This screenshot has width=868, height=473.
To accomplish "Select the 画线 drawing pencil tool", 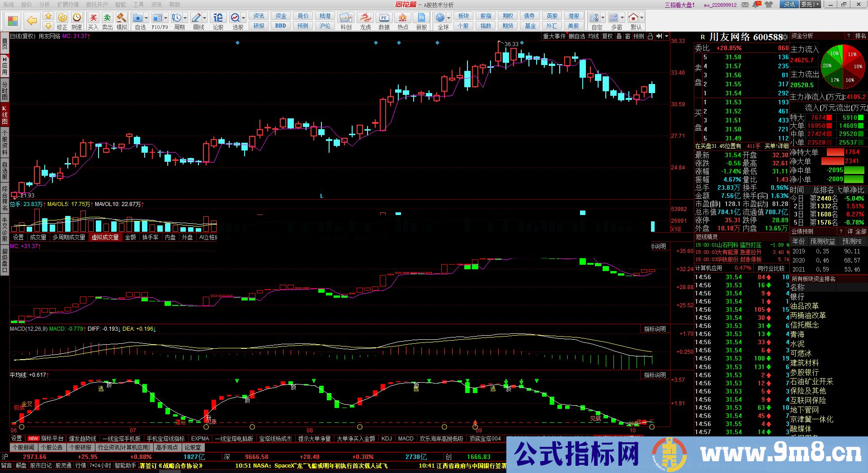I will pyautogui.click(x=196, y=18).
